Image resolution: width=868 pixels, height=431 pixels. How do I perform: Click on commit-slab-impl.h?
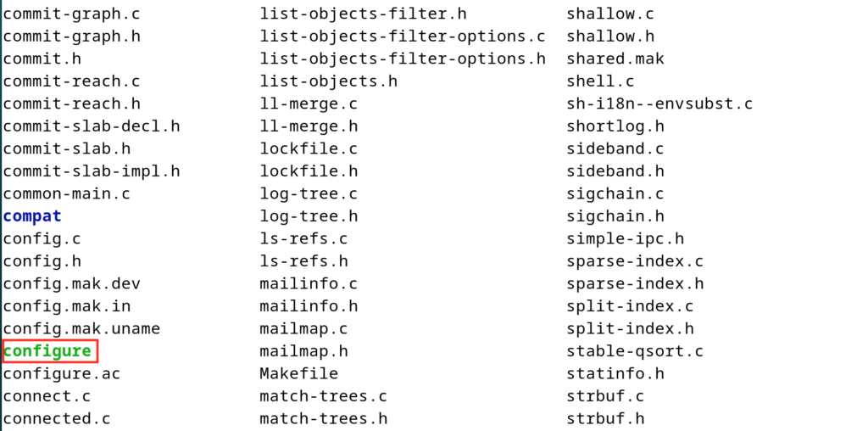coord(92,171)
